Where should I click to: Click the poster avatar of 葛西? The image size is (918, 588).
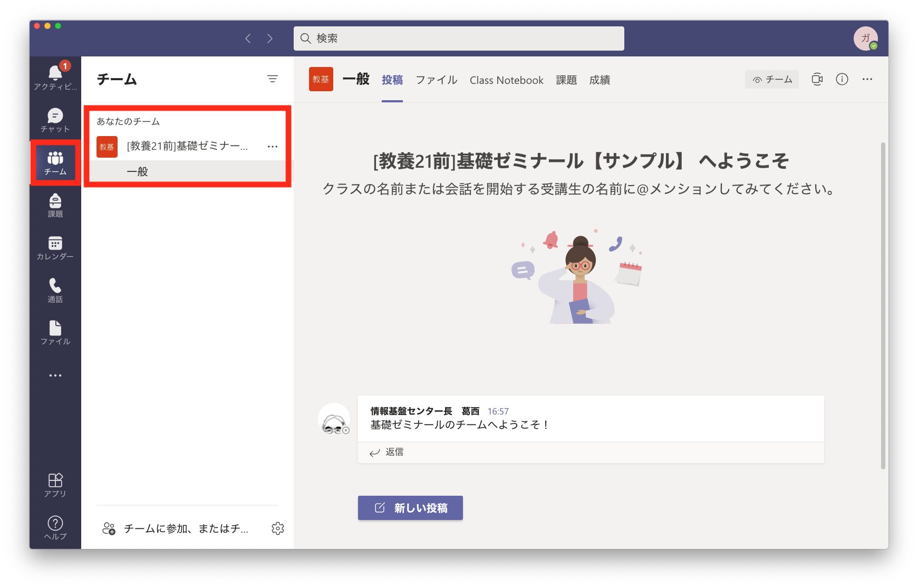pyautogui.click(x=334, y=419)
